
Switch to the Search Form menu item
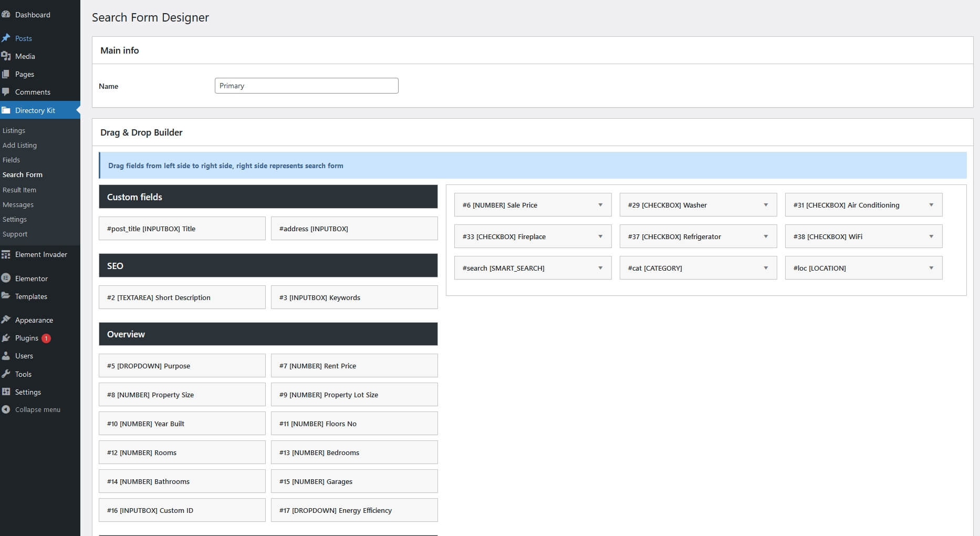tap(23, 174)
